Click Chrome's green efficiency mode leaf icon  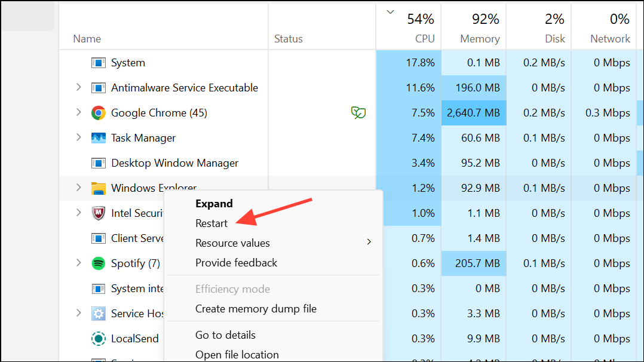point(358,112)
